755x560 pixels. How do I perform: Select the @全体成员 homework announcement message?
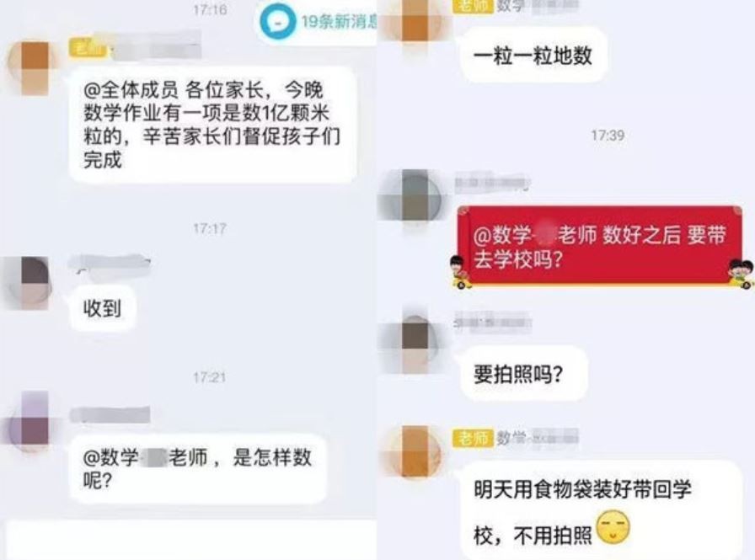coord(213,125)
